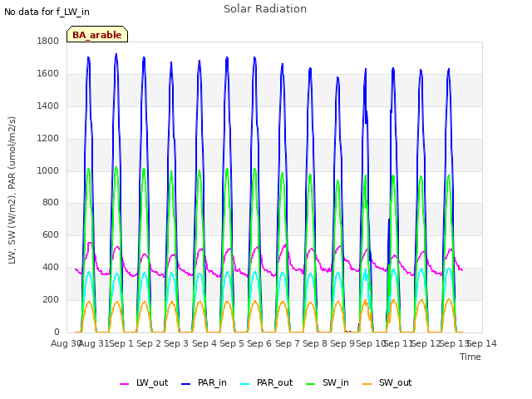Click the 1000 y-axis tick label

48,170
